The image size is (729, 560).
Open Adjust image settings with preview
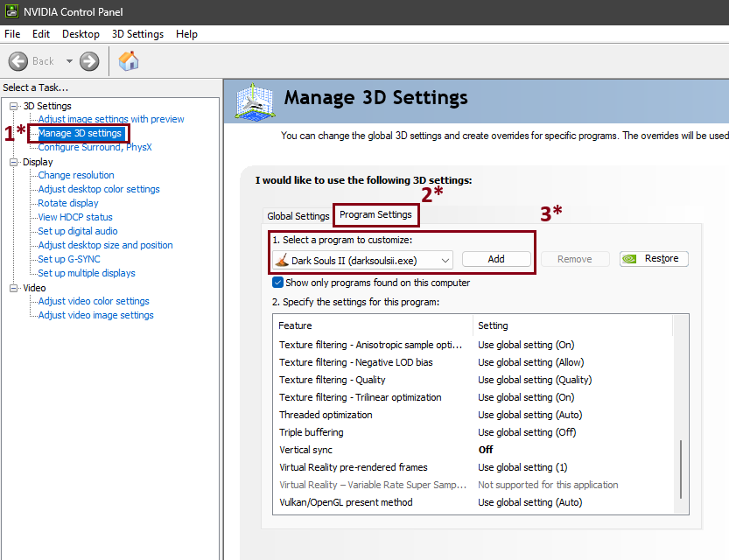click(x=111, y=119)
